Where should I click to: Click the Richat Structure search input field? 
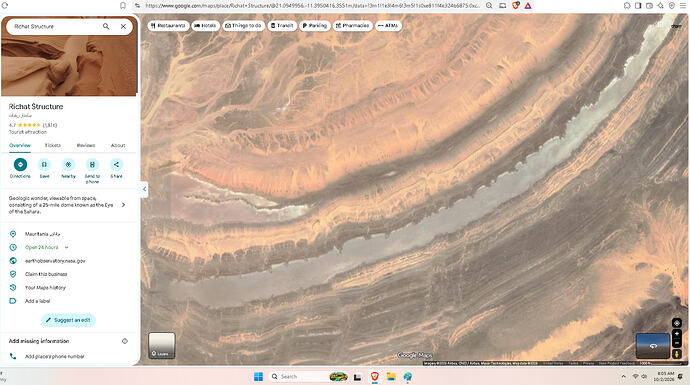click(55, 26)
